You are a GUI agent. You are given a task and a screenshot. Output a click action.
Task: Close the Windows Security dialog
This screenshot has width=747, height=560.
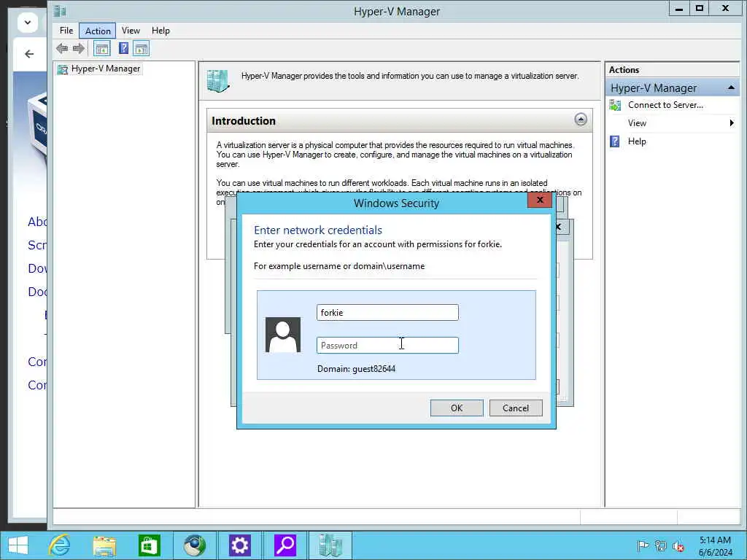(540, 200)
